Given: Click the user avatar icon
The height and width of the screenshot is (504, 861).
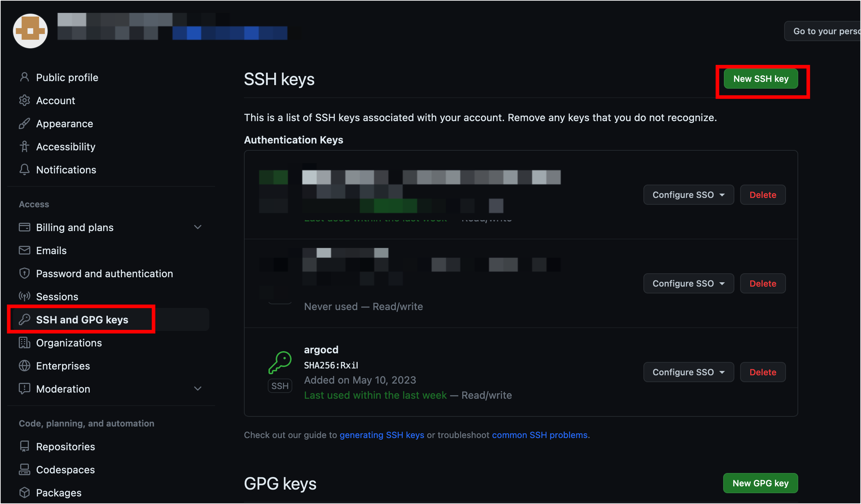Looking at the screenshot, I should (x=30, y=31).
